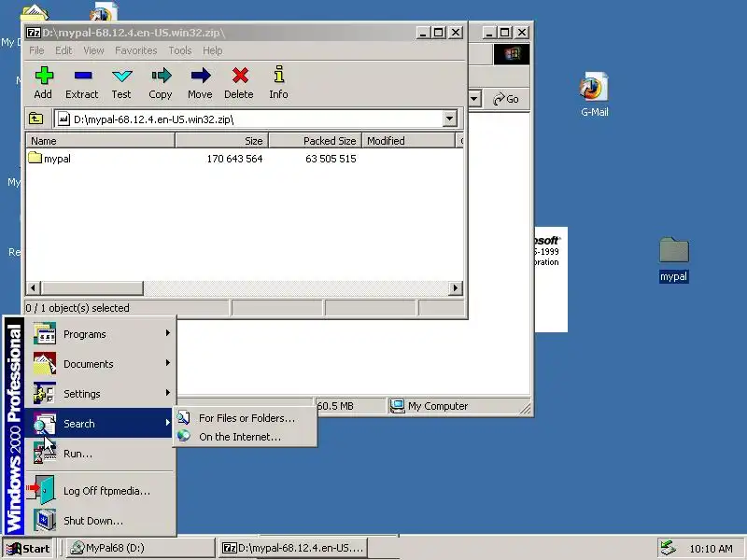Open Run dialog from Start menu

click(101, 454)
